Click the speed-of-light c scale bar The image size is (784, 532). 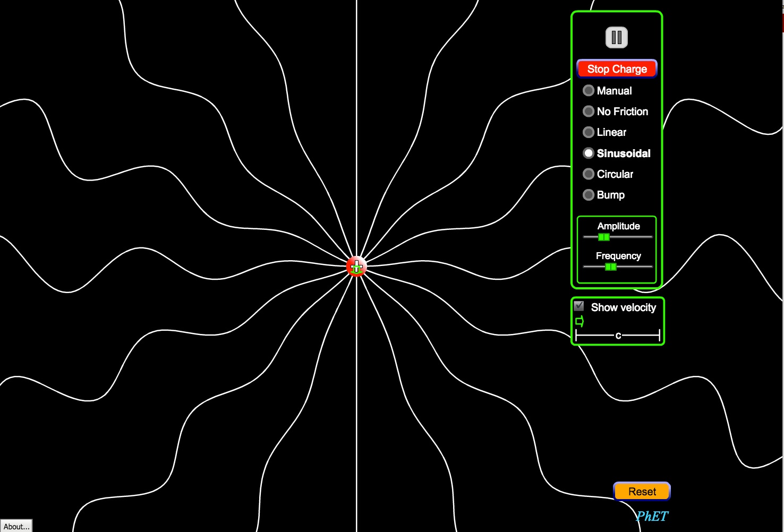(618, 336)
